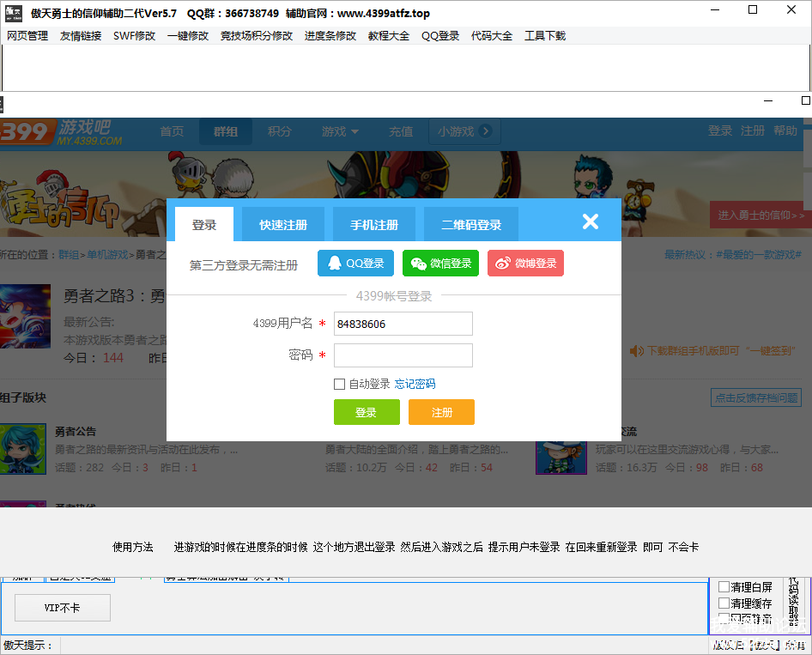Click the 点击反馈存档问题 button

tap(756, 397)
